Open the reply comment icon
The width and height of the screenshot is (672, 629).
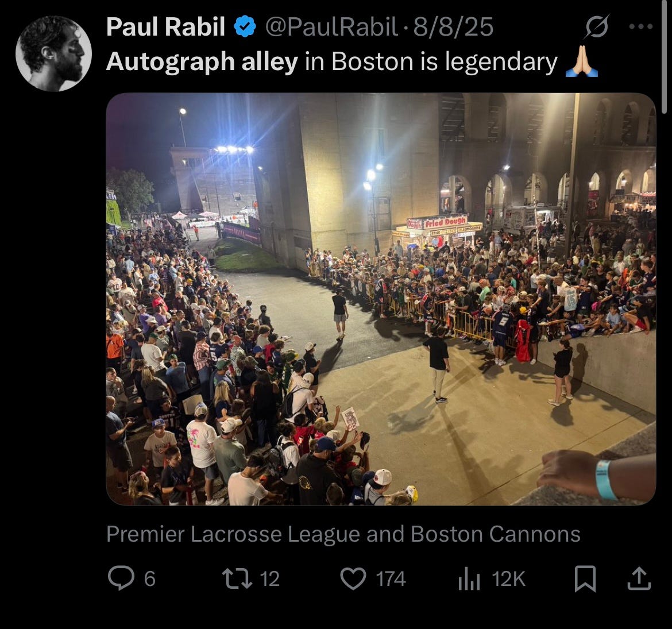(121, 578)
